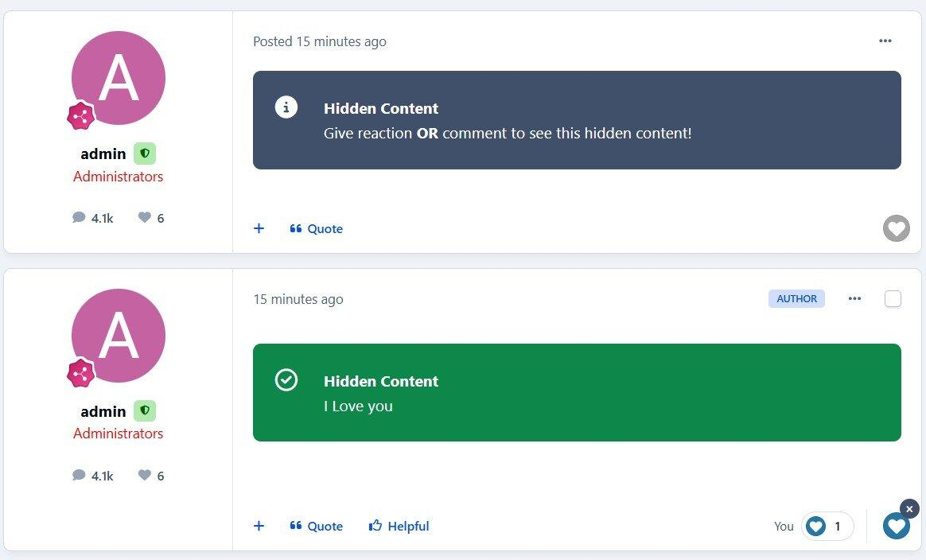Open the second post's three-dot options menu
Screen dimensions: 926x560
point(854,299)
